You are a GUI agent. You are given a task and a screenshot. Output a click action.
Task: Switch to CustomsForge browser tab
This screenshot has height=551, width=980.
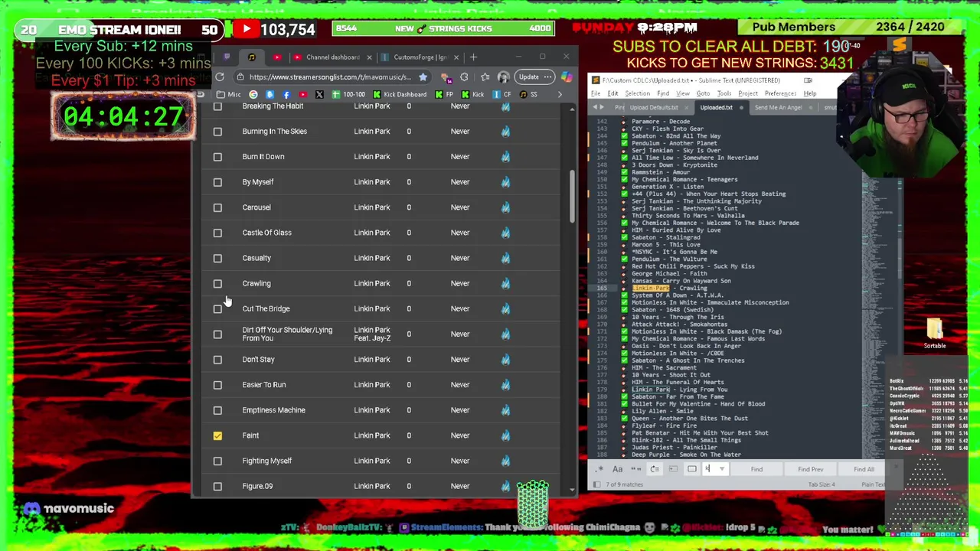pyautogui.click(x=420, y=57)
